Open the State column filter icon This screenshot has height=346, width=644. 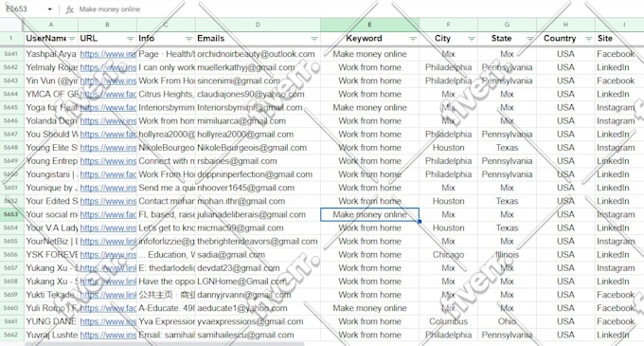[529, 39]
